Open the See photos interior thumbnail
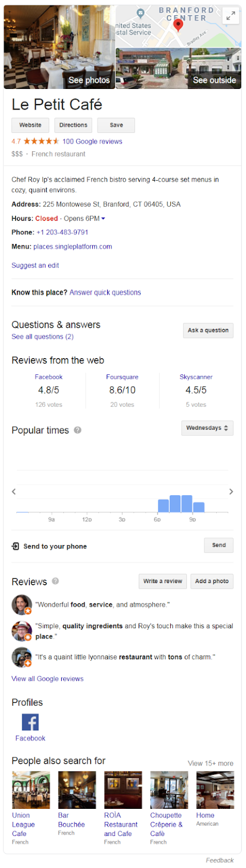Viewport: 246px width, 868px height. [x=59, y=47]
